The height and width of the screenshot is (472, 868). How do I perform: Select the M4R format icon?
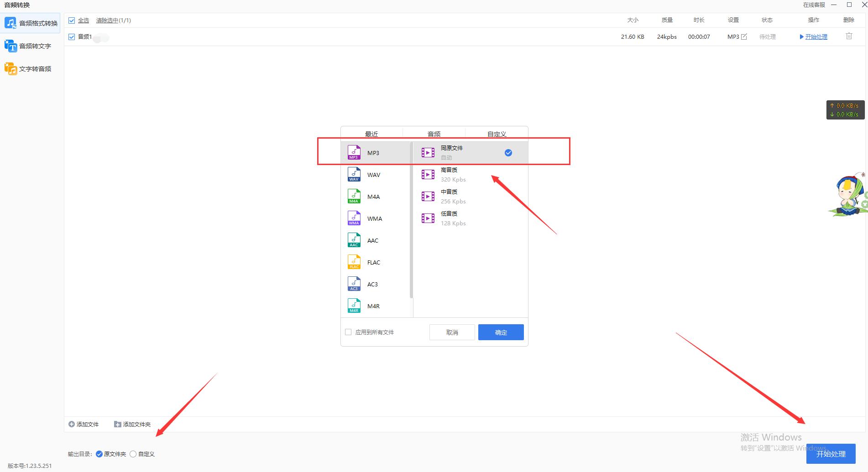coord(354,306)
